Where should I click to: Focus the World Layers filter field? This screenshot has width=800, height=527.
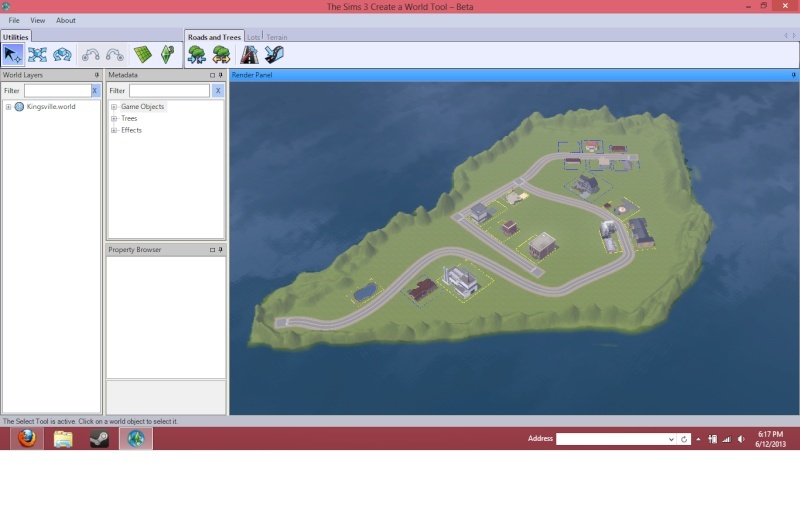tap(58, 90)
